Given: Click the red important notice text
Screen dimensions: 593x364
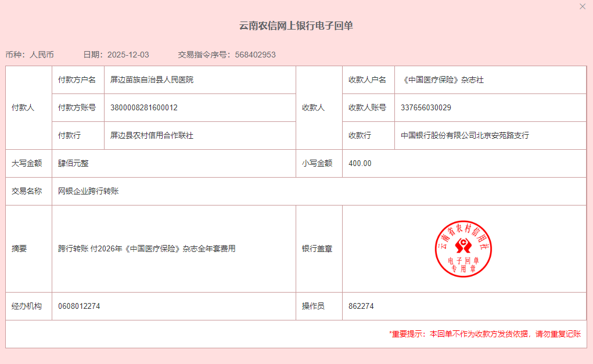Looking at the screenshot, I should (484, 334).
